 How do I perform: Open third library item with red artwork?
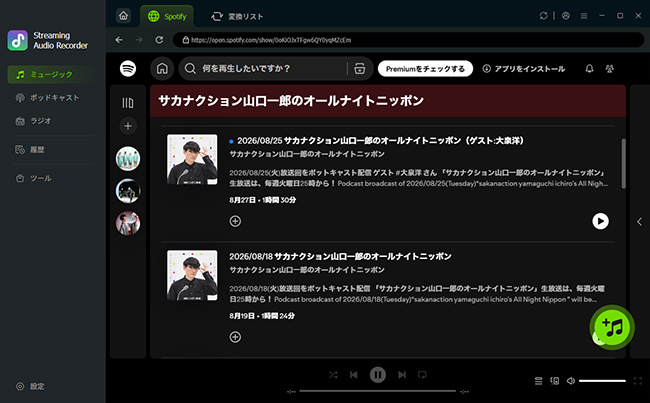(128, 223)
